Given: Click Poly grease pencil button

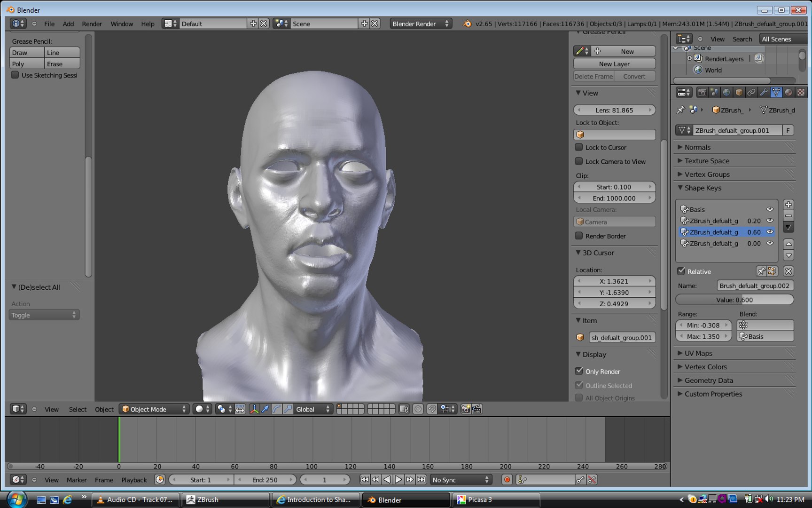Looking at the screenshot, I should [27, 64].
